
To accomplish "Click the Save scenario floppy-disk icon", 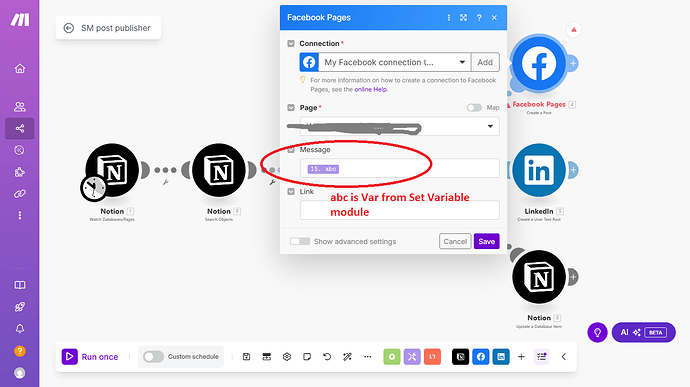I will click(x=246, y=357).
